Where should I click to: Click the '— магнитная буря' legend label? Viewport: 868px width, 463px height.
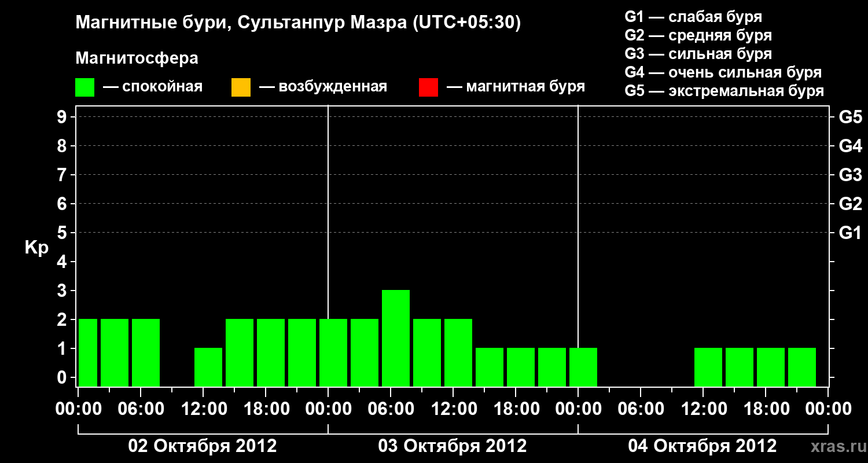click(516, 87)
